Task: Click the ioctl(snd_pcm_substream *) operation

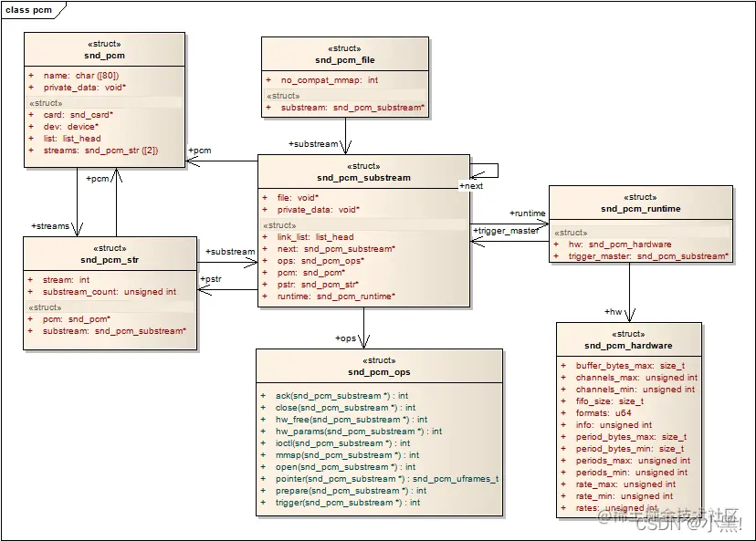Action: pos(342,443)
